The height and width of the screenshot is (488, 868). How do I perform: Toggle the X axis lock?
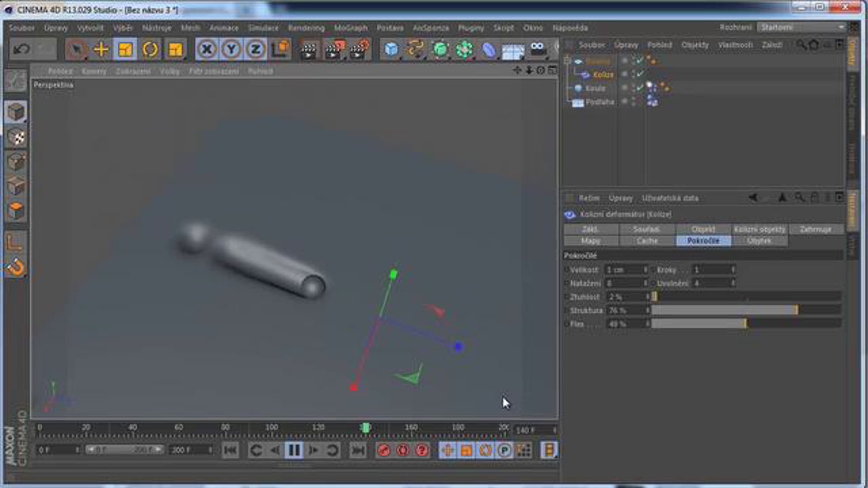pyautogui.click(x=207, y=49)
